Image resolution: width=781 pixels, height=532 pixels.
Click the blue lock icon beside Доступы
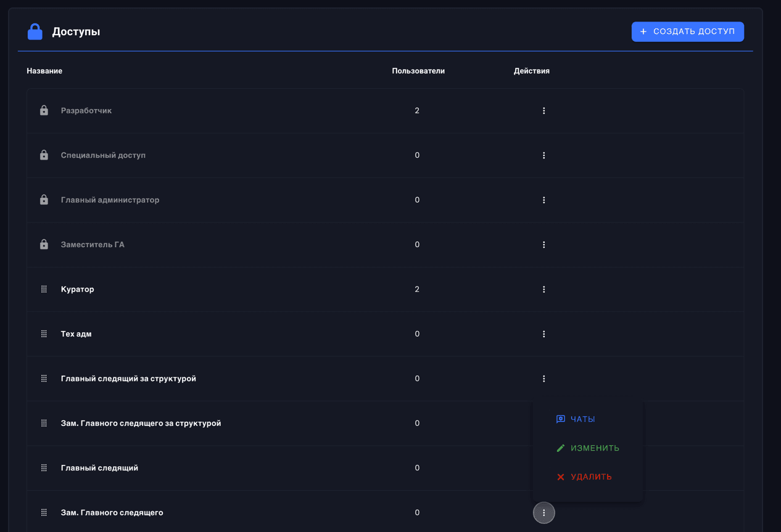35,31
